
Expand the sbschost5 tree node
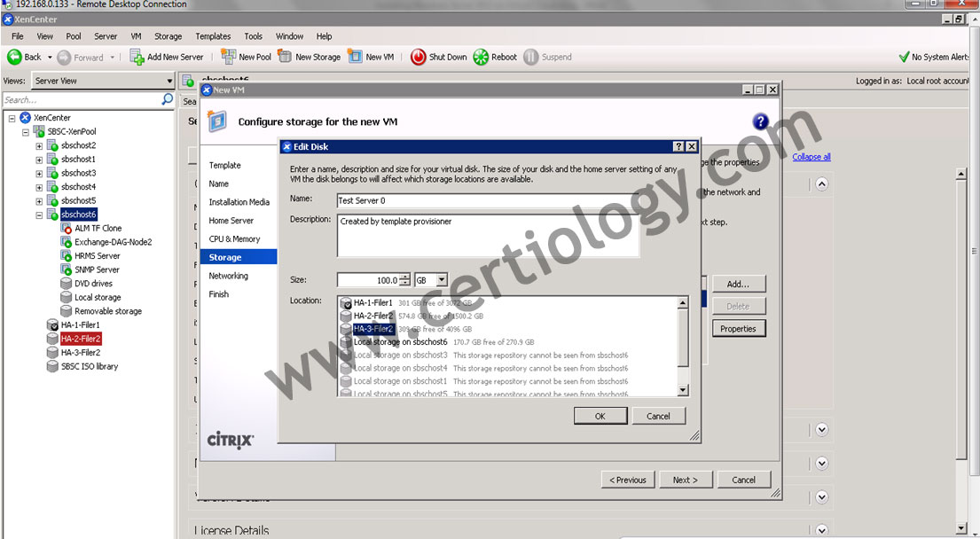[39, 201]
